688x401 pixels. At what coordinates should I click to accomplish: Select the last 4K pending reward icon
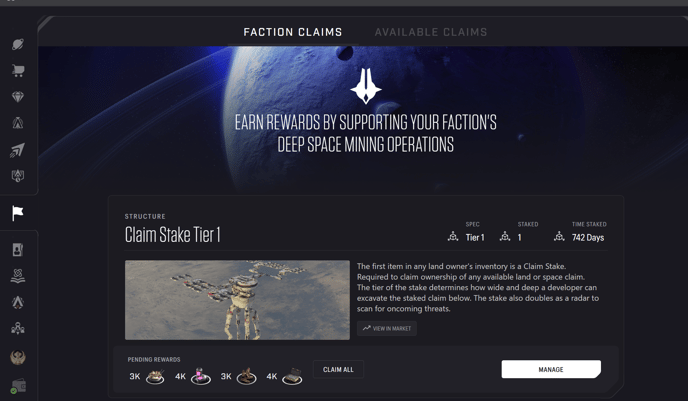[x=292, y=376]
